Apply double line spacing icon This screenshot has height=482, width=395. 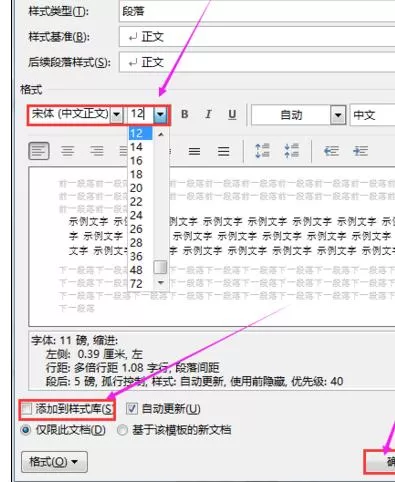(x=223, y=152)
